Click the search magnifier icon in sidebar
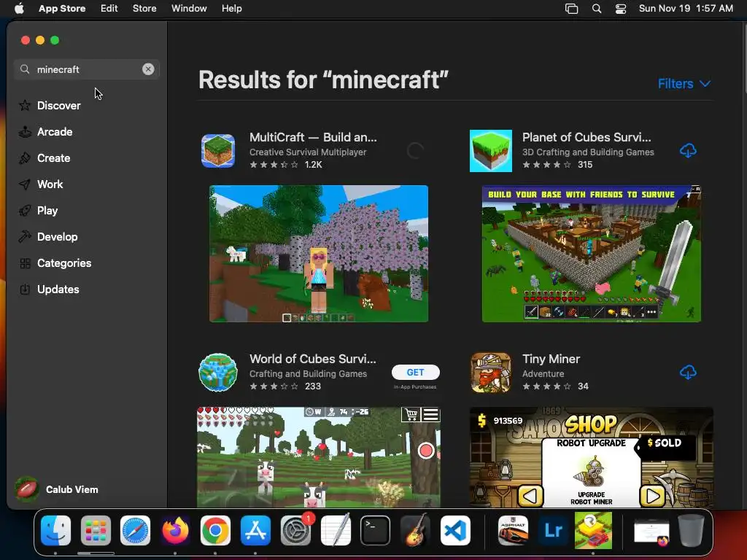The image size is (747, 560). 25,69
